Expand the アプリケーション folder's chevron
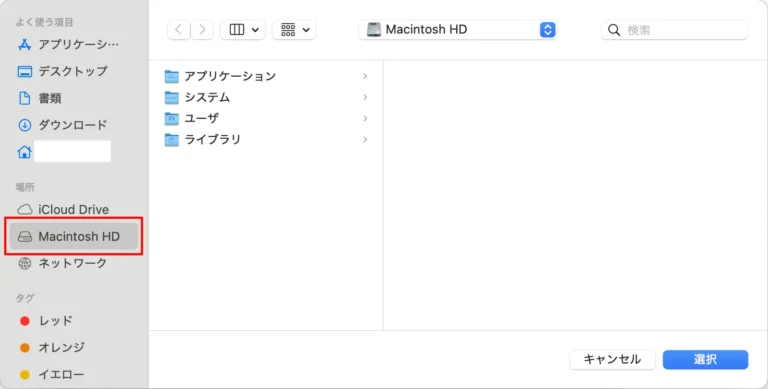This screenshot has width=768, height=389. (365, 76)
